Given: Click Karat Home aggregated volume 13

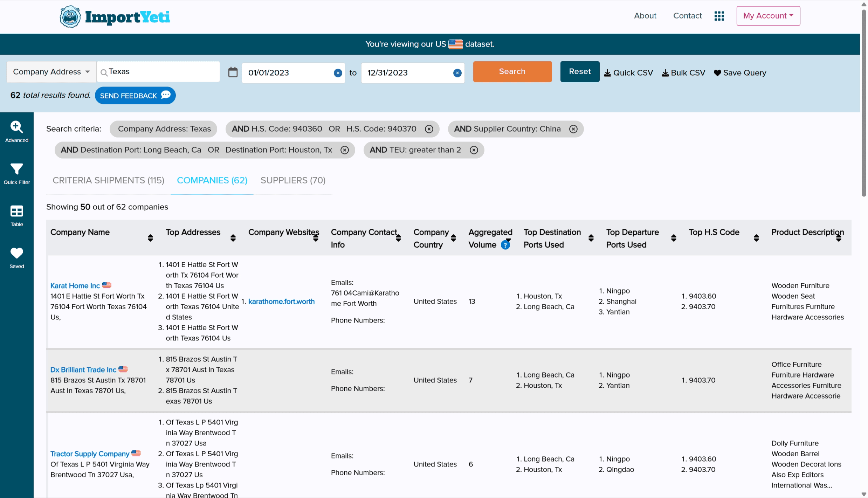Looking at the screenshot, I should (472, 302).
